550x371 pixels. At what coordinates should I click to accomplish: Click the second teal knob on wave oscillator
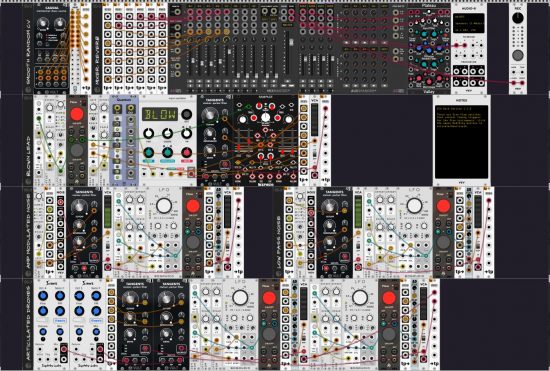168,153
